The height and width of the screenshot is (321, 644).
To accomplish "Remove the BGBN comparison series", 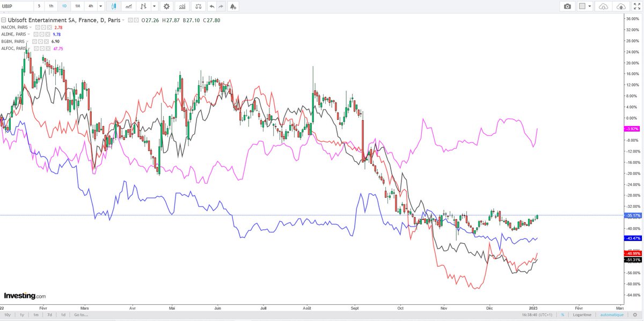I will pos(46,41).
